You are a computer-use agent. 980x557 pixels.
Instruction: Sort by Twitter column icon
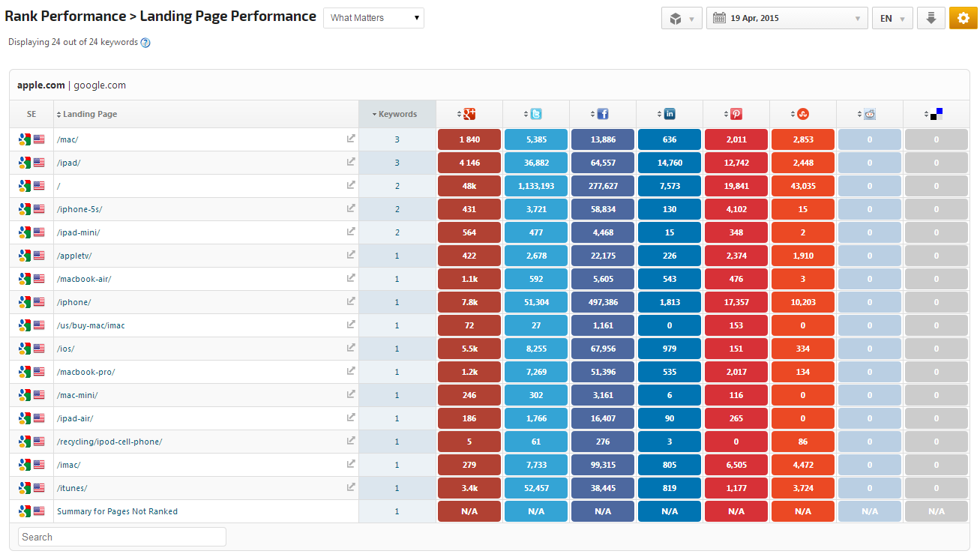pyautogui.click(x=535, y=114)
